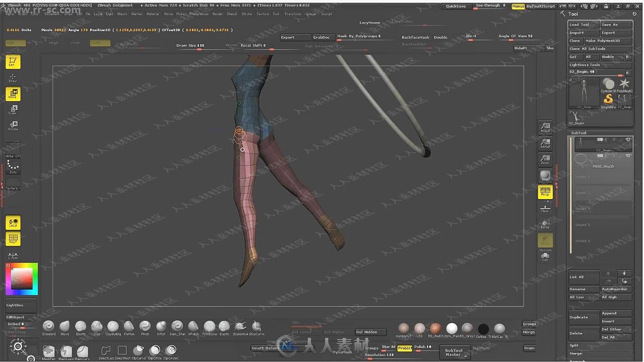Select the Pinch brush

coord(145,328)
